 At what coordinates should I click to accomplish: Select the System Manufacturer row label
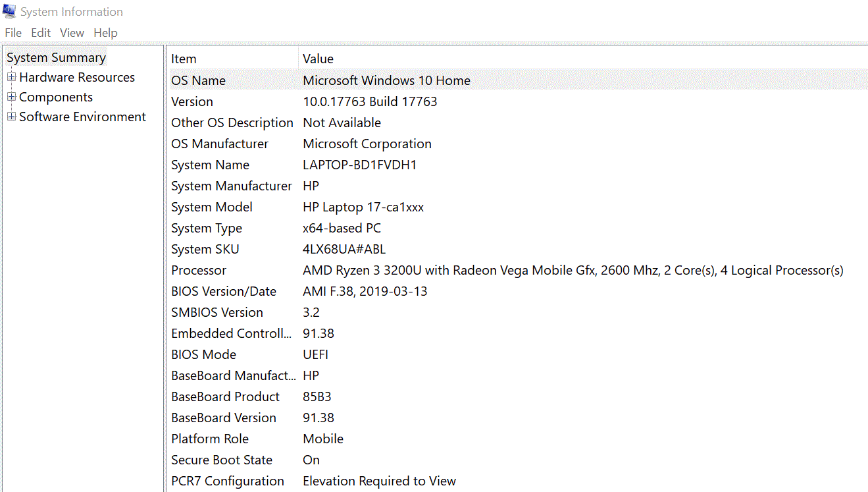232,186
